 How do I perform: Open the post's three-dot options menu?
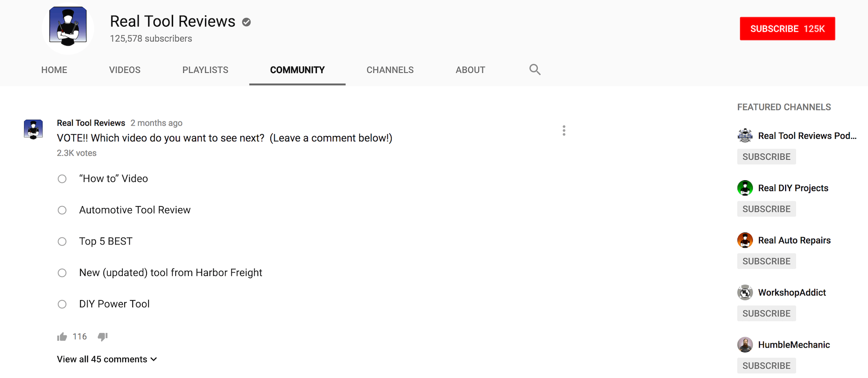tap(564, 131)
